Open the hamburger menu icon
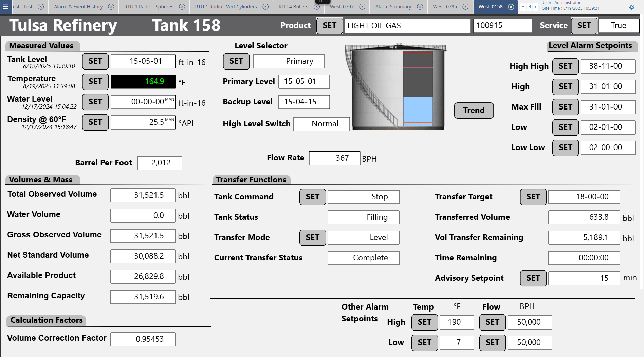The image size is (644, 357). pyautogui.click(x=5, y=7)
